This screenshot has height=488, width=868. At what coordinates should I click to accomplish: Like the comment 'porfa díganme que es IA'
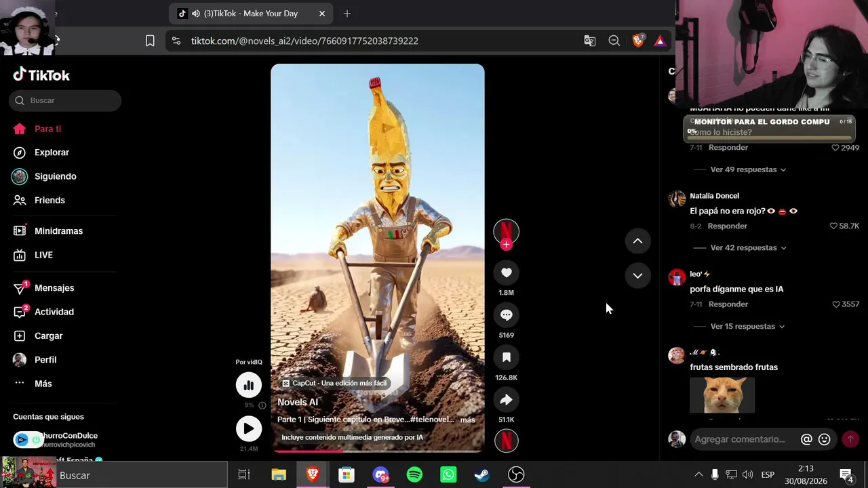[836, 304]
